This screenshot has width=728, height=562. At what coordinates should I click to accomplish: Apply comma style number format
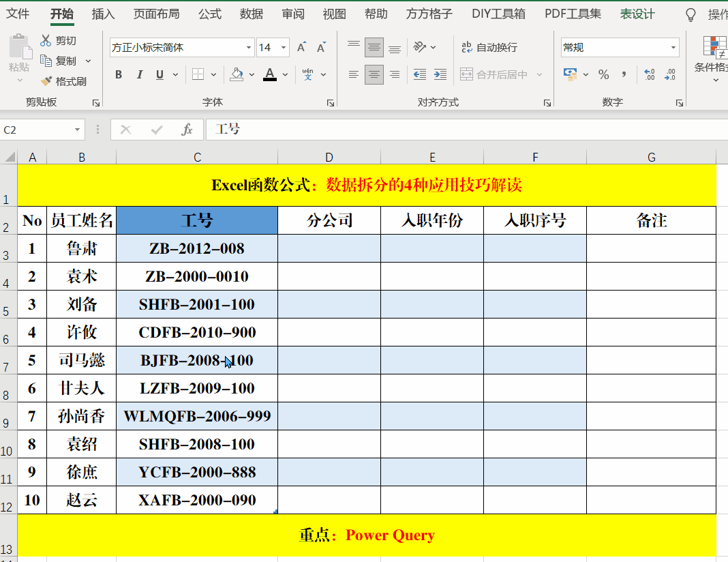(624, 74)
